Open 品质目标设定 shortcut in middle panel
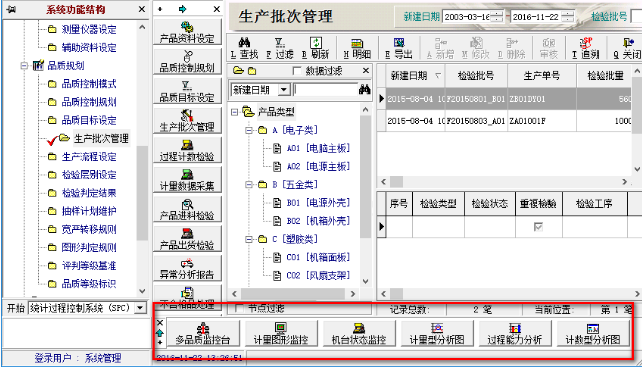This screenshot has height=374, width=642. pyautogui.click(x=187, y=91)
